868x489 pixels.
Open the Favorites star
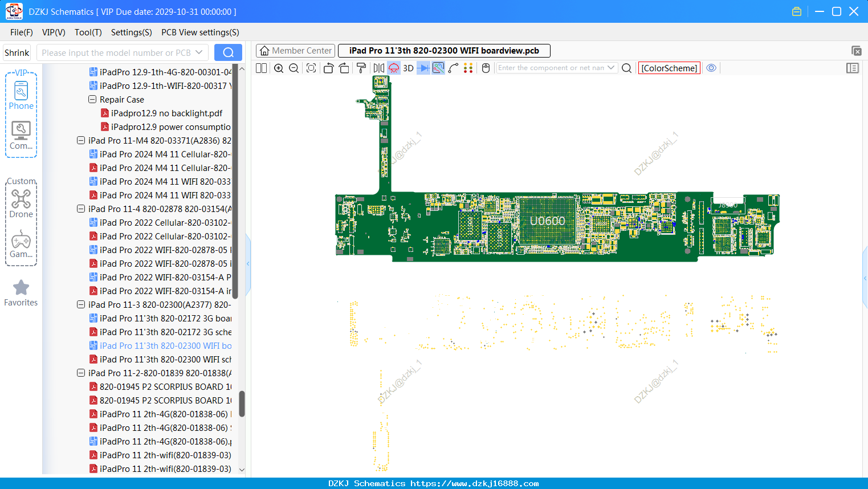tap(21, 293)
